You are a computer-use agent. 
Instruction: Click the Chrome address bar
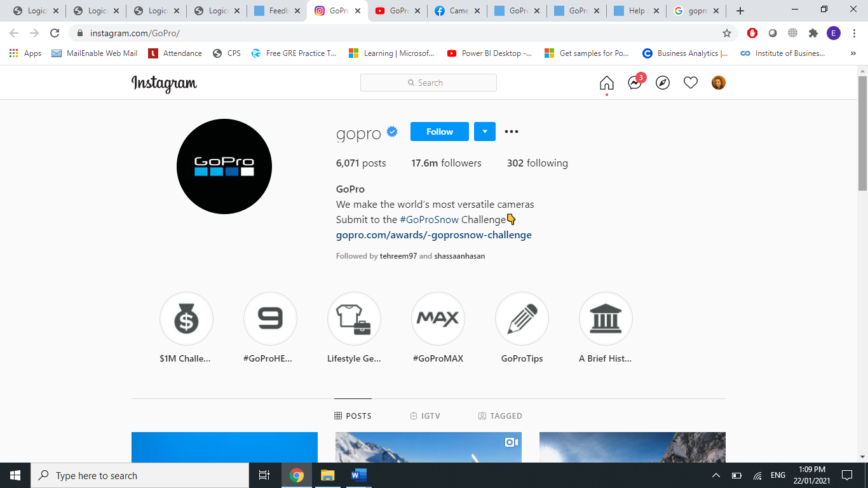tap(403, 33)
